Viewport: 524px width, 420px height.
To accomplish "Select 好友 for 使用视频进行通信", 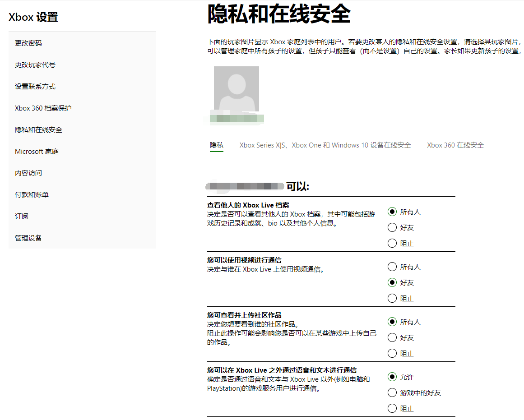I will [392, 283].
